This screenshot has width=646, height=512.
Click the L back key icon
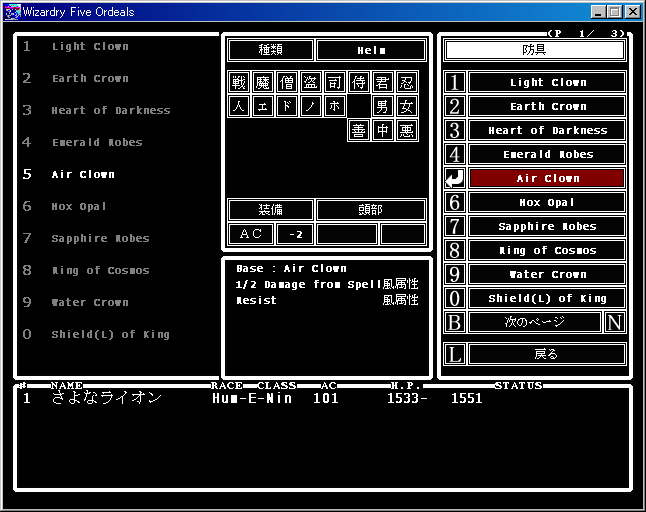[455, 354]
